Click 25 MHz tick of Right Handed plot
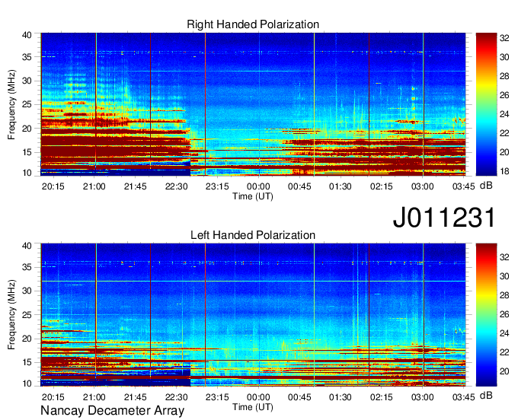The image size is (518, 420). tap(27, 104)
